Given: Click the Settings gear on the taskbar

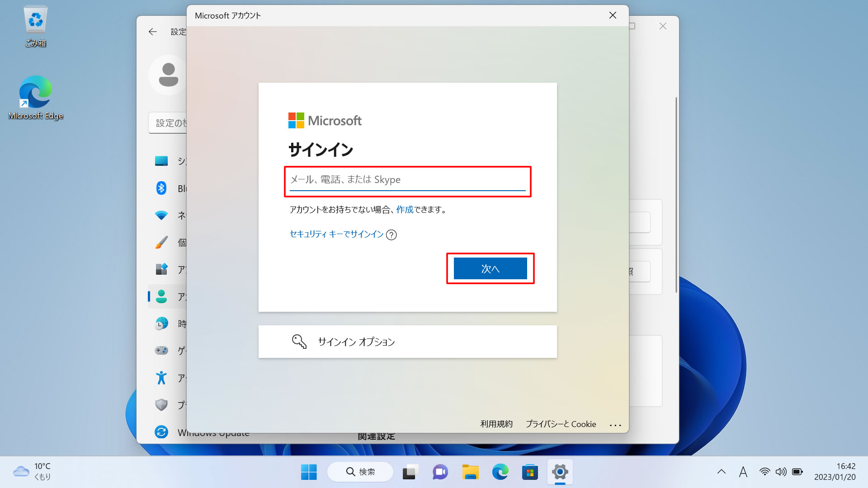Looking at the screenshot, I should point(560,472).
